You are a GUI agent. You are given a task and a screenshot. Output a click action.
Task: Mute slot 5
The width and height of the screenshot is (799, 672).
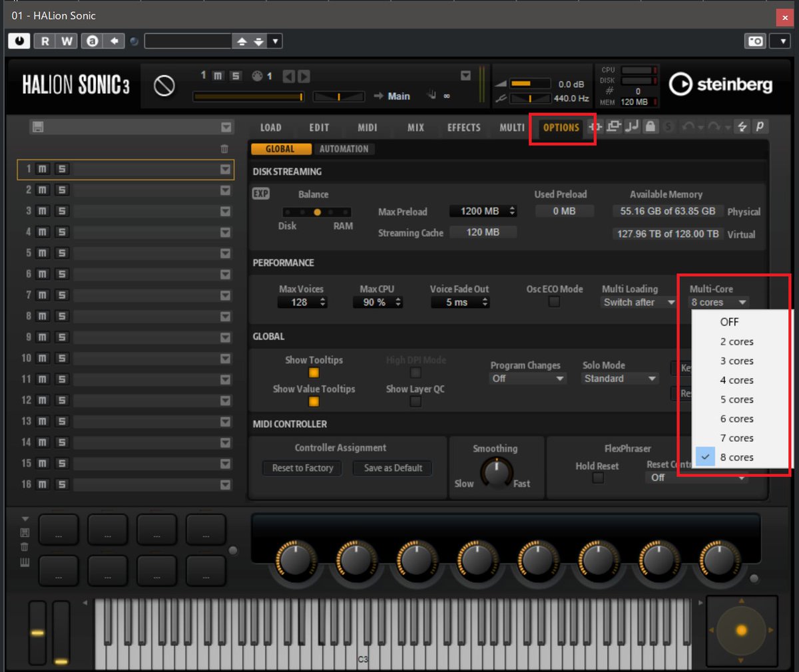point(42,253)
